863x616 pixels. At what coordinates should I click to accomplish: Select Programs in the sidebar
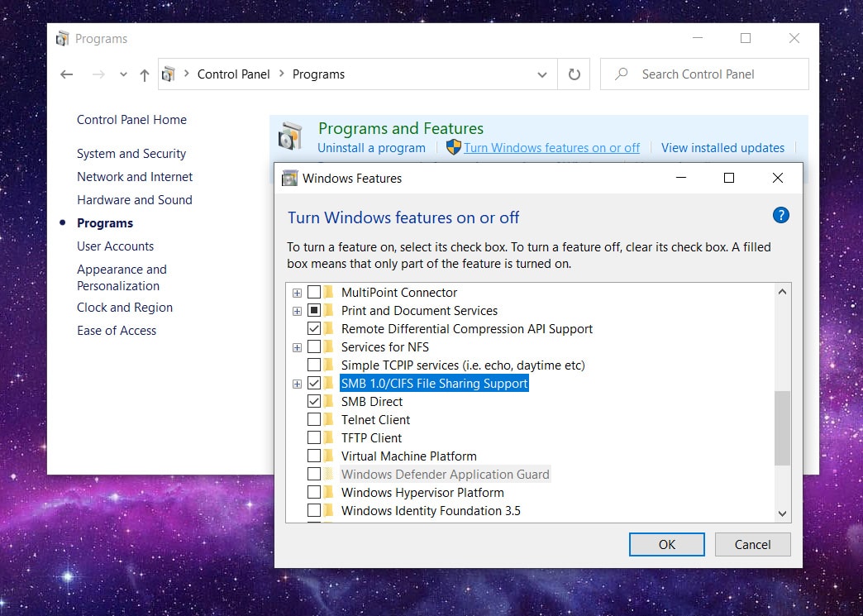[x=105, y=223]
